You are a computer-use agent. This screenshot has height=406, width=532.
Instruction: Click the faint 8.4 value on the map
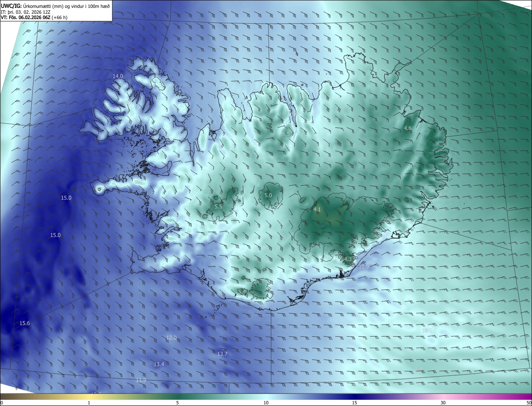[x=419, y=369]
